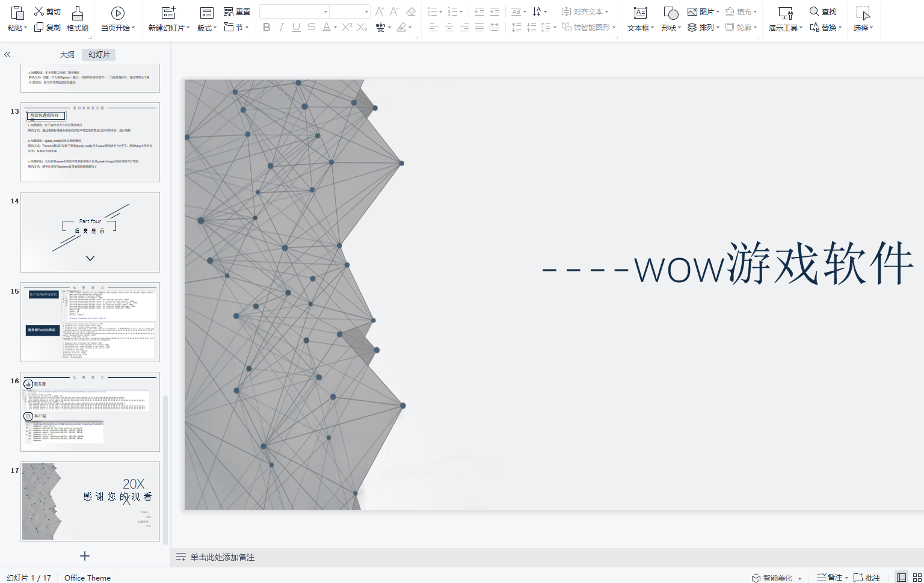Image resolution: width=924 pixels, height=583 pixels.
Task: Expand the Section (节) dropdown
Action: pos(247,27)
